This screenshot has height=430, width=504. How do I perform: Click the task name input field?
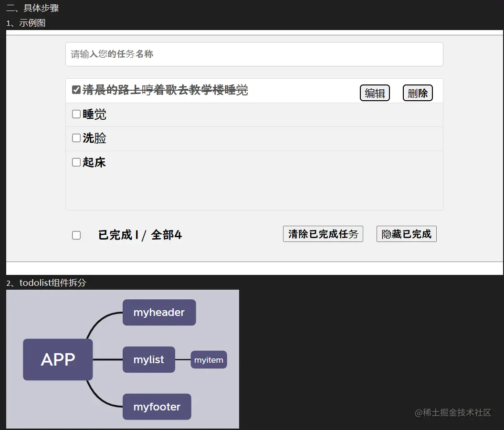click(254, 54)
